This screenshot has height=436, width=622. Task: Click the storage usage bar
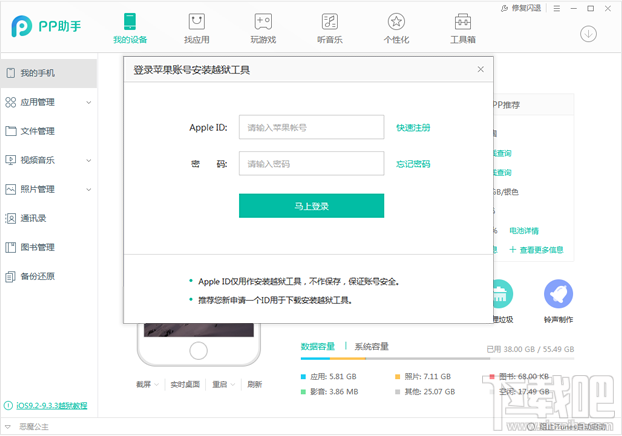[x=437, y=359]
